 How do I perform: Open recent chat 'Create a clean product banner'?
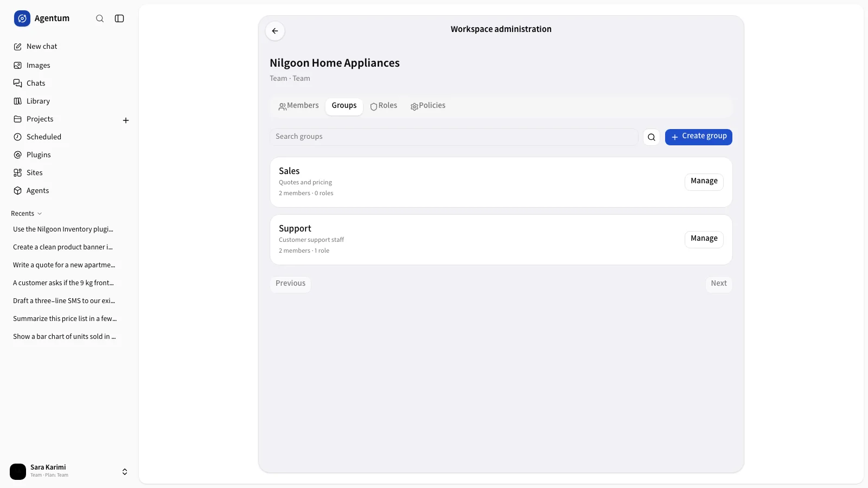pyautogui.click(x=64, y=247)
